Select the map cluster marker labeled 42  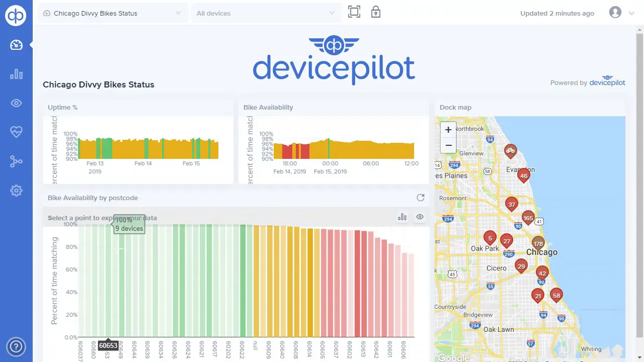pyautogui.click(x=542, y=274)
